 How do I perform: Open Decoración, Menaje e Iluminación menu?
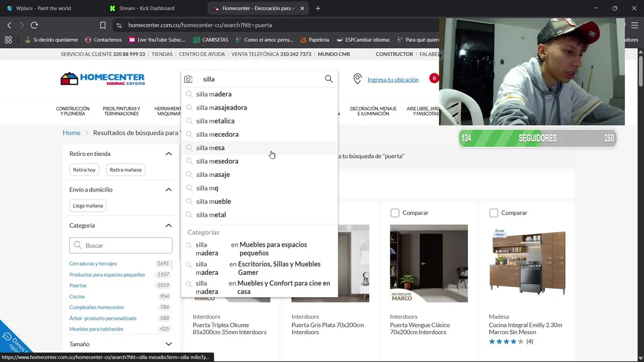tap(373, 111)
